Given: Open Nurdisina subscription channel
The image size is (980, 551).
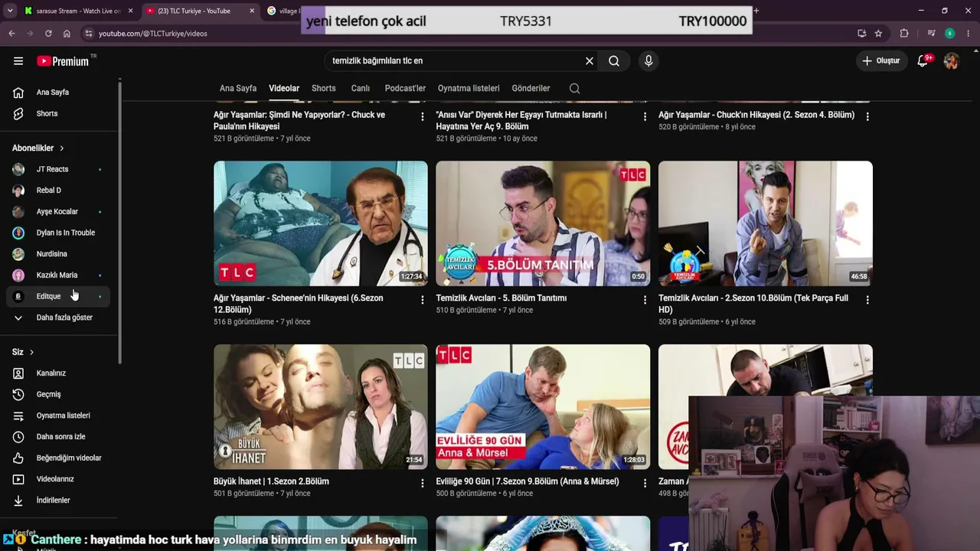Looking at the screenshot, I should [x=60, y=254].
